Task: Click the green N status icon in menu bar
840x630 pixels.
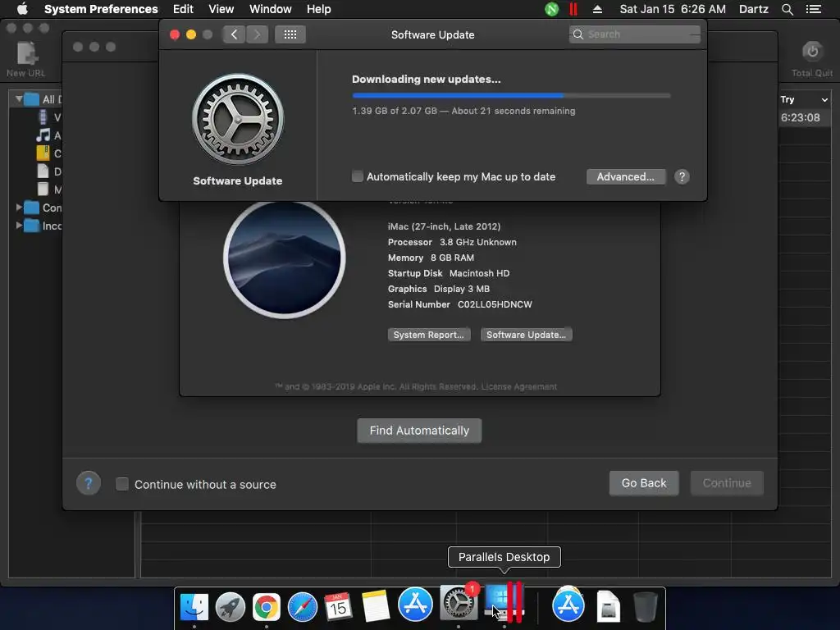Action: pos(552,9)
